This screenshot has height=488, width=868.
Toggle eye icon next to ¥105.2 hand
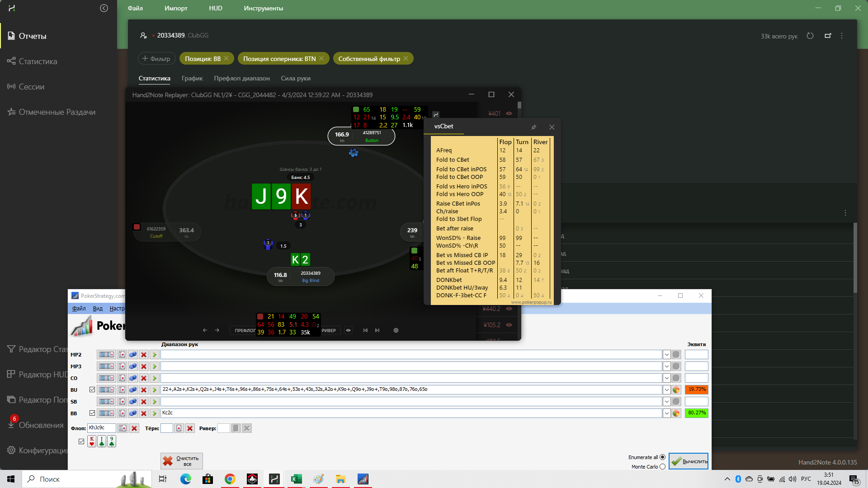point(509,325)
